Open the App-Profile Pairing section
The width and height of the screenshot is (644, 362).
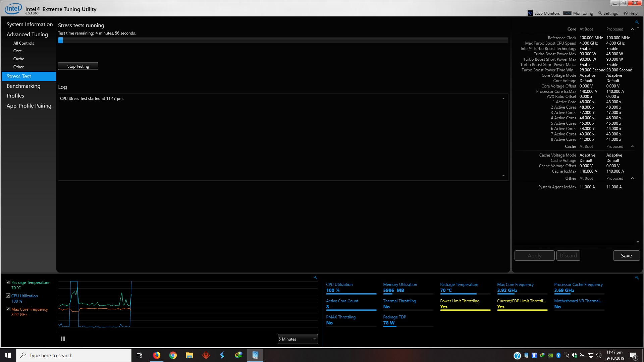tap(29, 106)
